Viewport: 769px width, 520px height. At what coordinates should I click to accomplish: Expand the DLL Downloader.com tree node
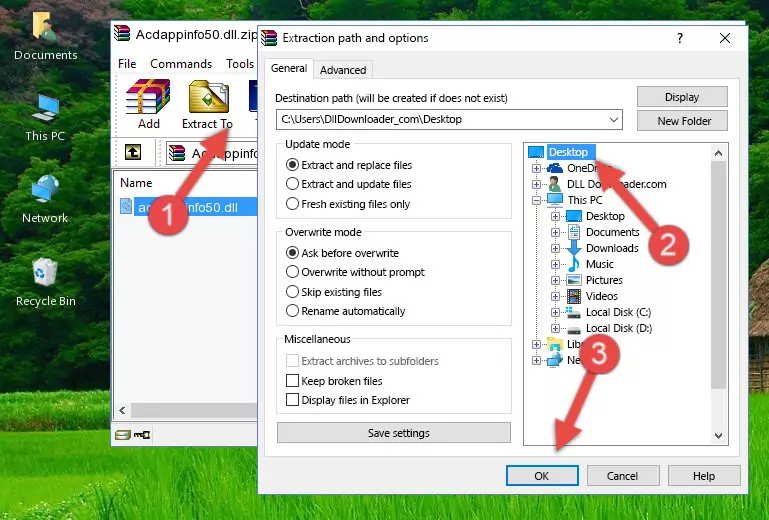[536, 184]
